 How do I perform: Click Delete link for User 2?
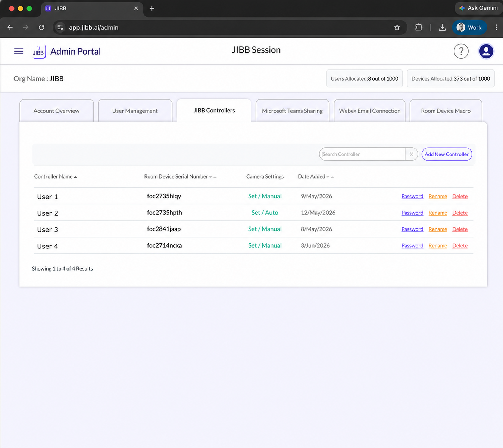pyautogui.click(x=460, y=213)
